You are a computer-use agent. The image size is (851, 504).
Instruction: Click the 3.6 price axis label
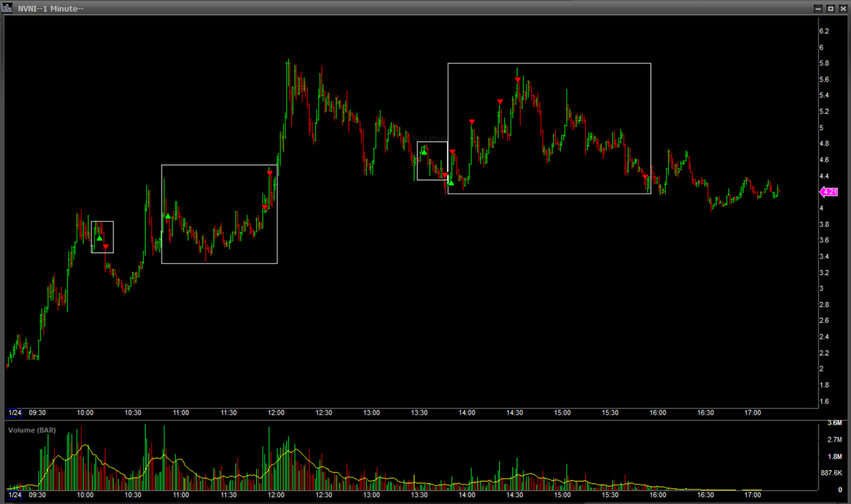824,240
